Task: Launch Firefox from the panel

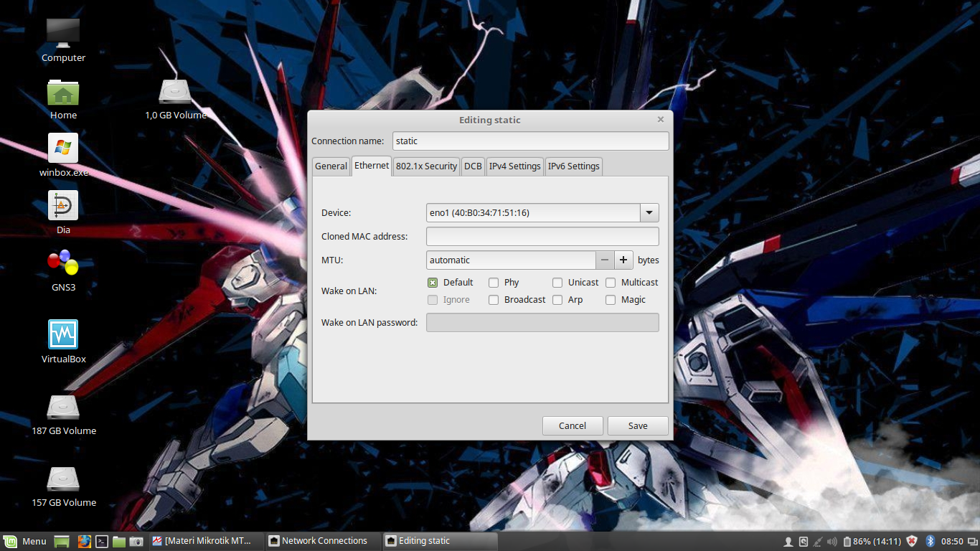Action: click(84, 541)
